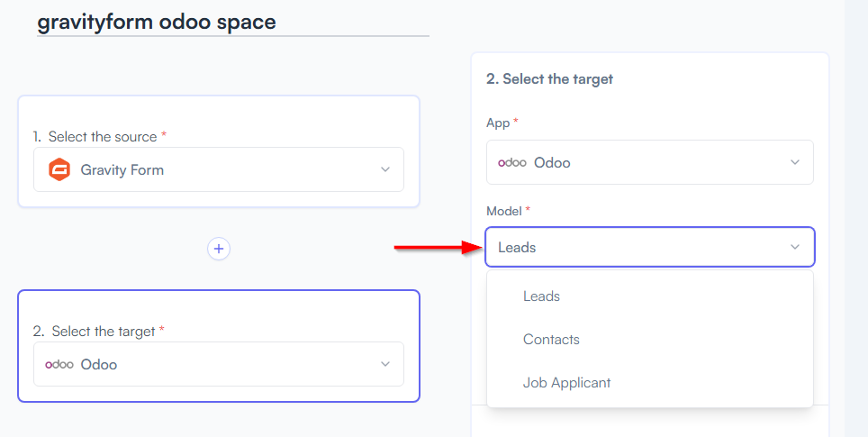Click the Model field label
The image size is (868, 437).
508,211
